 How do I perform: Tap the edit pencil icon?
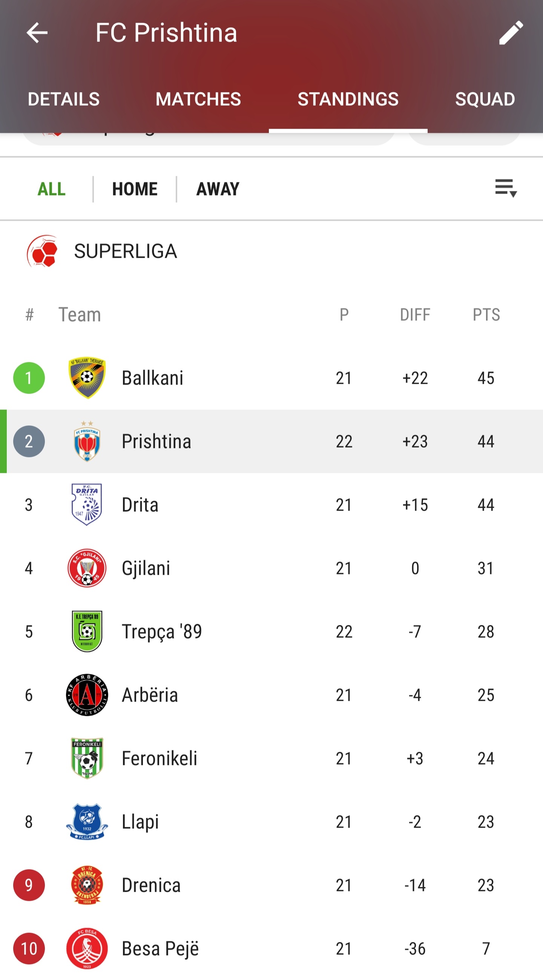pyautogui.click(x=511, y=33)
